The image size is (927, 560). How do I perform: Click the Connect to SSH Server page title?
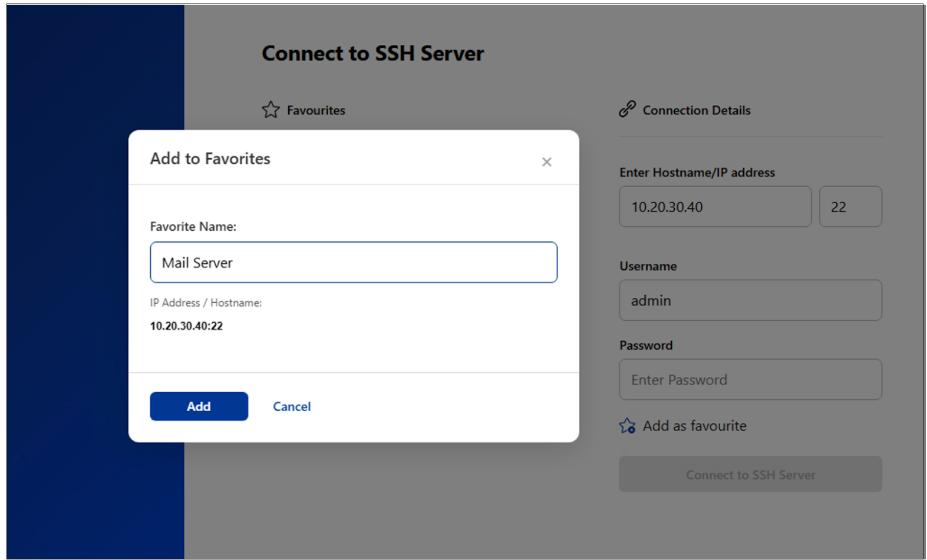click(x=372, y=54)
